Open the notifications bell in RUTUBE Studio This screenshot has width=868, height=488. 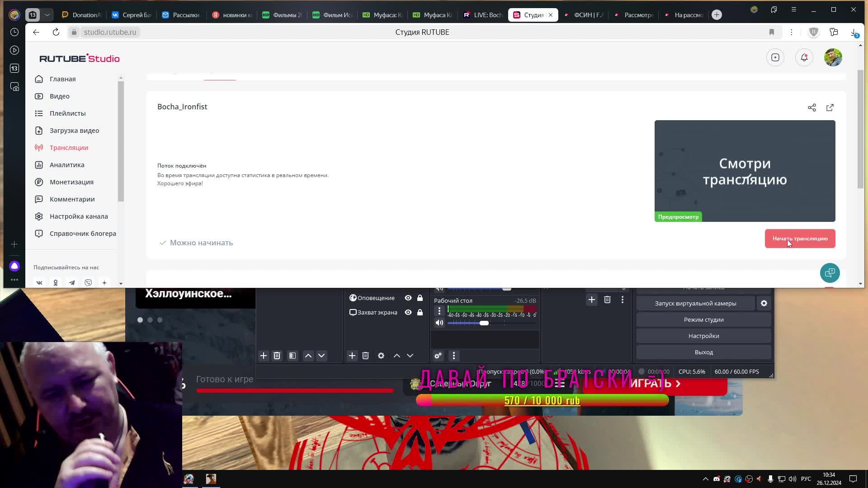click(804, 57)
